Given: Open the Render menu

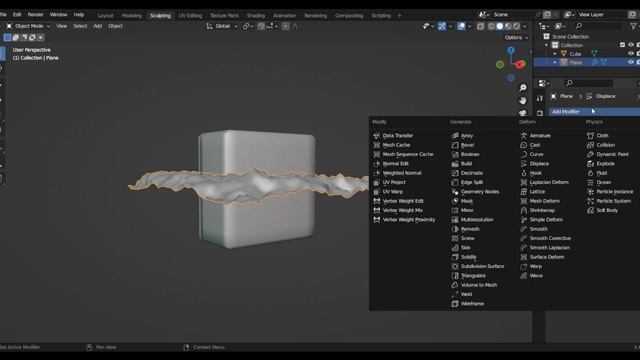Looking at the screenshot, I should [36, 14].
